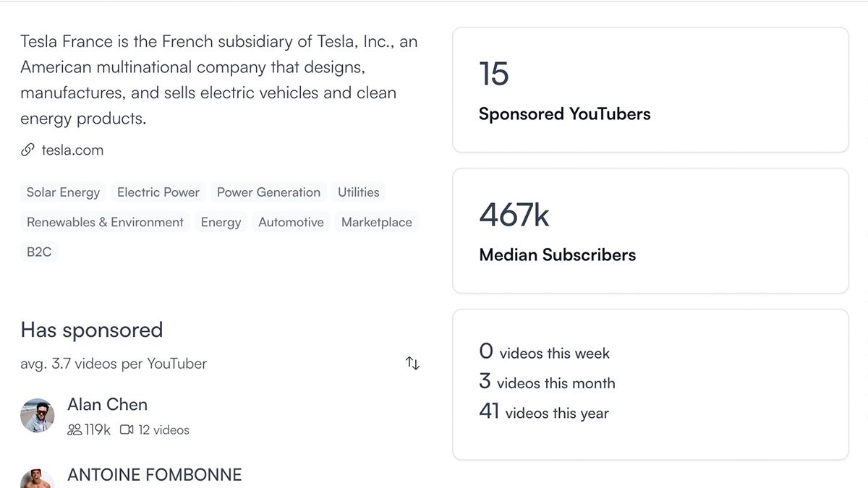Click the Sponsored YouTubers stat card
Image resolution: width=868 pixels, height=488 pixels.
(x=650, y=89)
